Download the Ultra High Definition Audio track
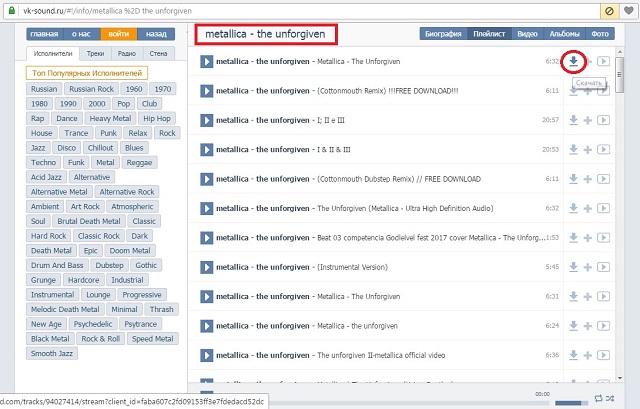 tap(573, 209)
